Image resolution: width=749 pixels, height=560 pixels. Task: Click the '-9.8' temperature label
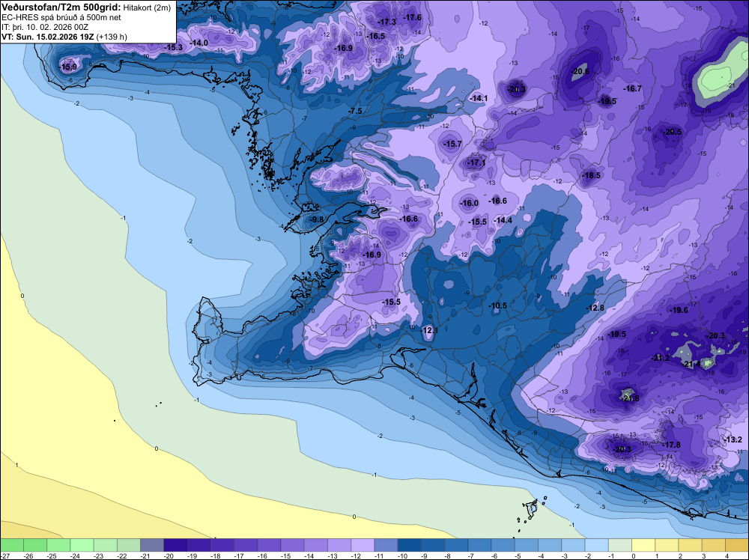click(316, 219)
